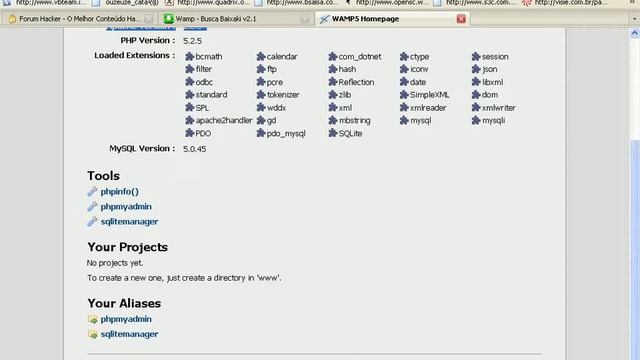640x360 pixels.
Task: Switch to Forum Hacker tab
Action: click(x=80, y=19)
